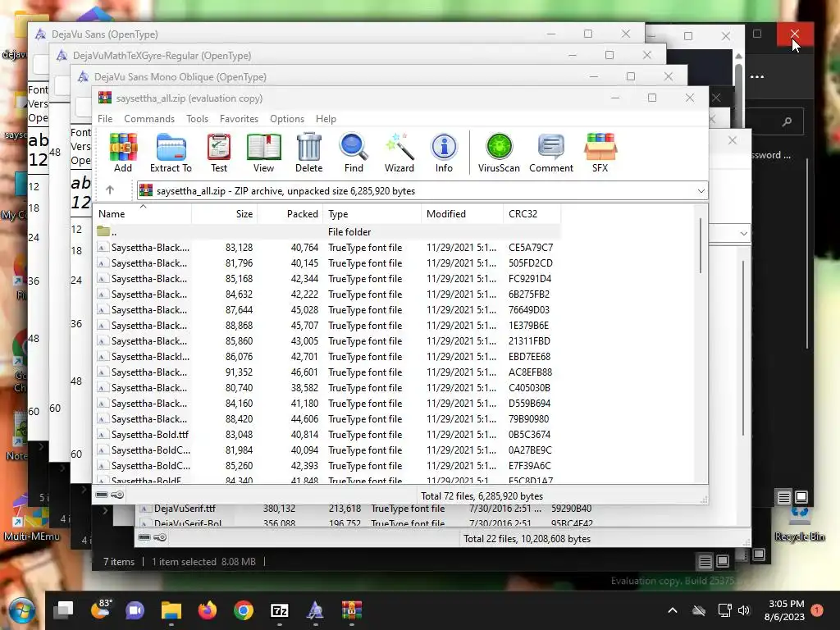Open File Explorer from the taskbar
This screenshot has width=840, height=630.
coord(171,610)
